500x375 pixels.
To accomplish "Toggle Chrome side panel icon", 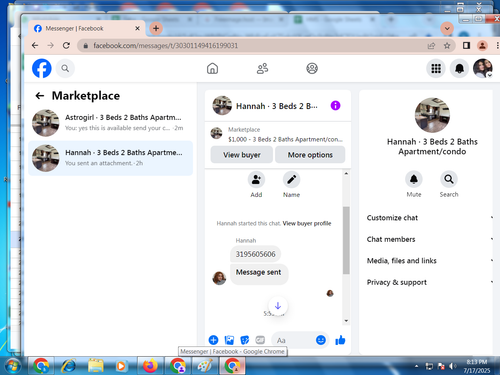I will pyautogui.click(x=466, y=46).
